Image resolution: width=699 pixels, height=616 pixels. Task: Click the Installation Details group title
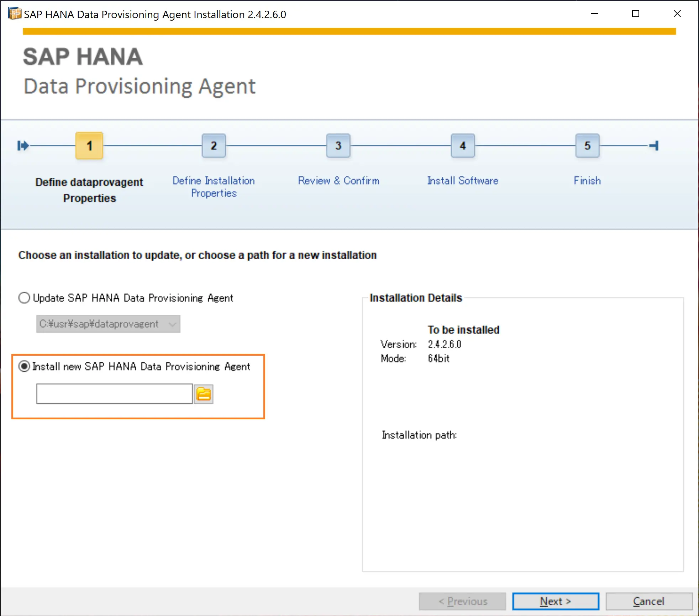[x=416, y=298]
